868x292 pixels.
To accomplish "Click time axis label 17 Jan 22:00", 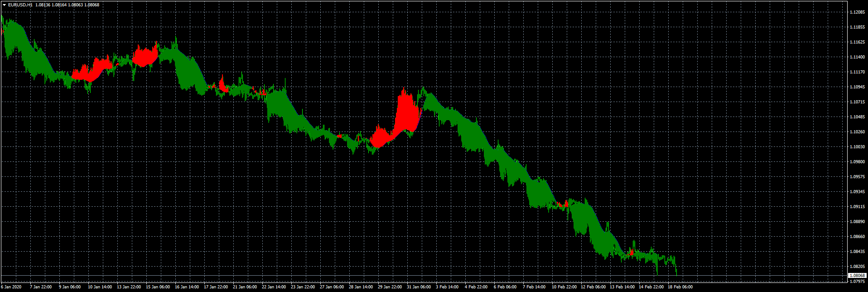I will (x=216, y=287).
